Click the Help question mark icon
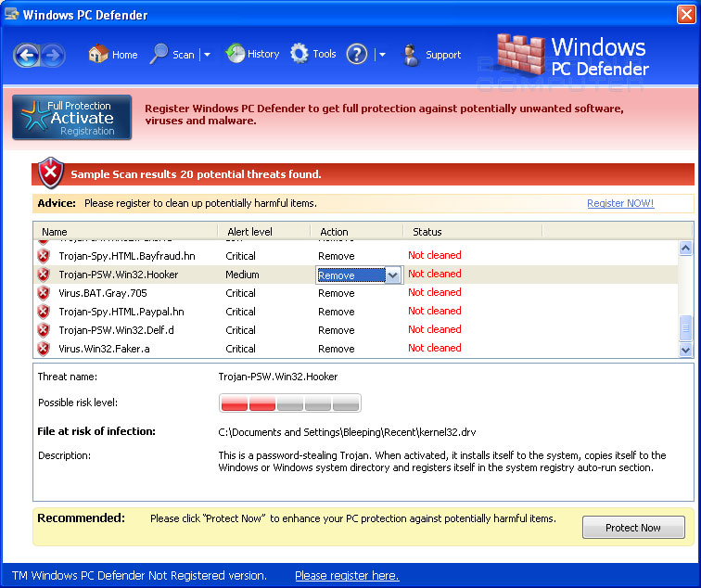701x588 pixels. point(357,55)
